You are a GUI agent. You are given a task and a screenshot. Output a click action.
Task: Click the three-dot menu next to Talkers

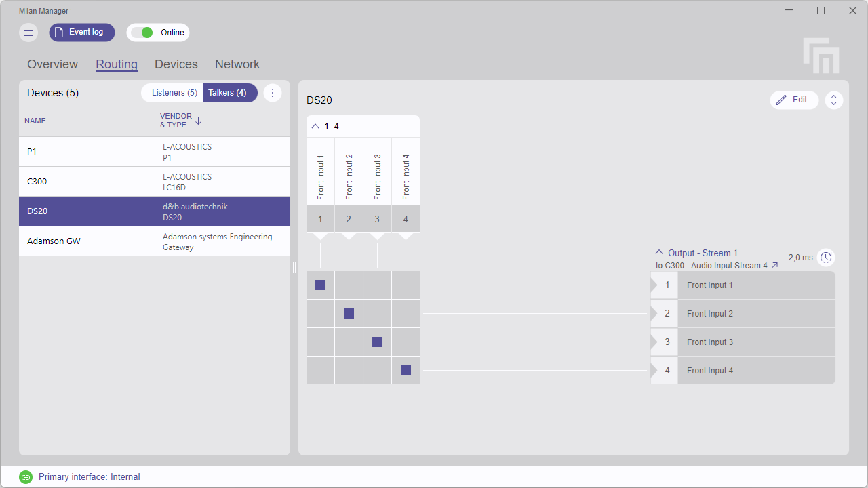pyautogui.click(x=273, y=93)
